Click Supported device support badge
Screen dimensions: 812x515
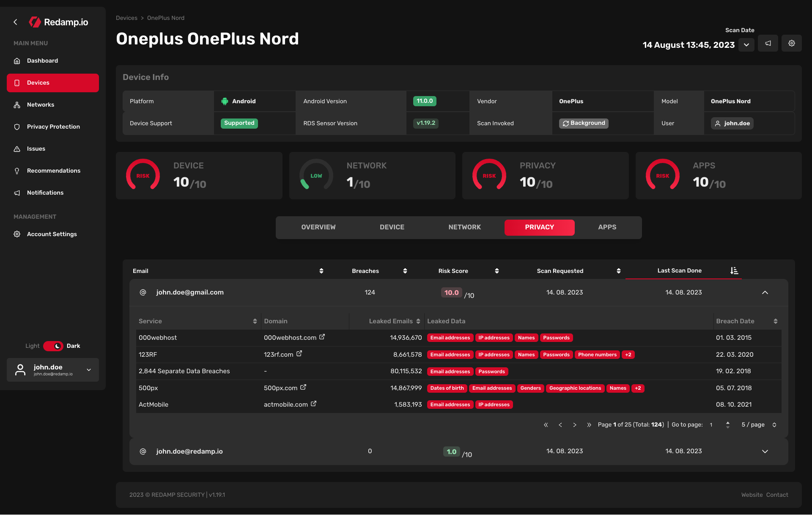(239, 124)
